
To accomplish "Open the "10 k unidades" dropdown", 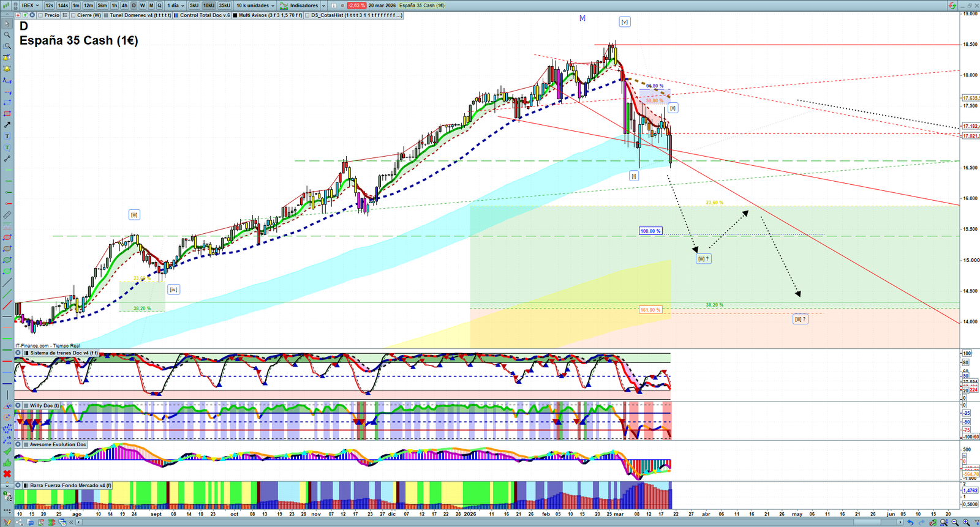I will tap(255, 6).
